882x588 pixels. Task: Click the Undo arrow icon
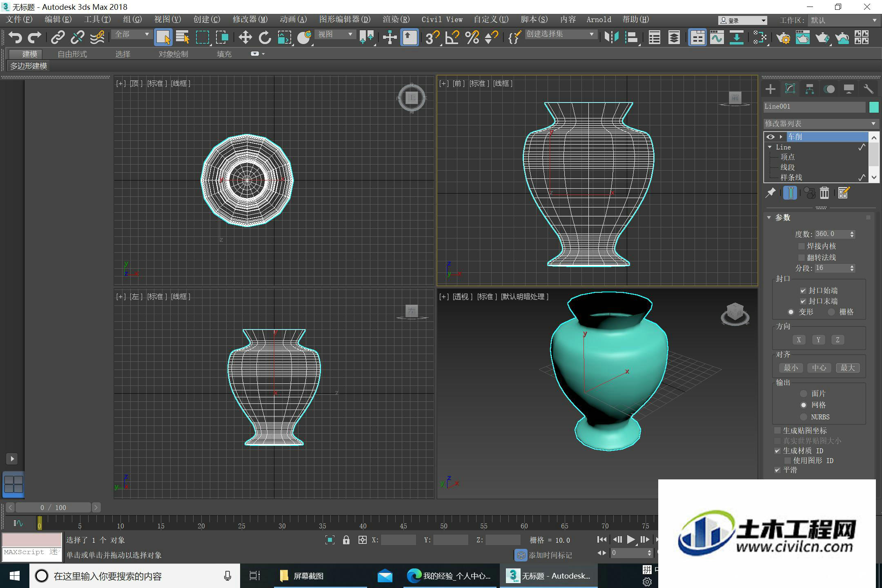[x=15, y=38]
